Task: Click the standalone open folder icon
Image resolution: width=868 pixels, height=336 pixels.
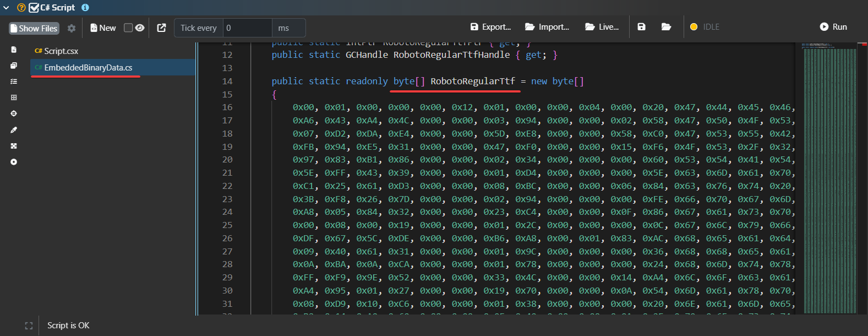Action: tap(666, 27)
